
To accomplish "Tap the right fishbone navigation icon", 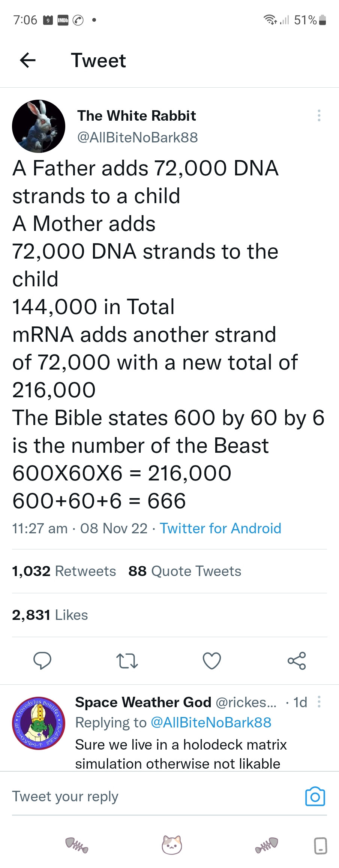I will coord(267,845).
